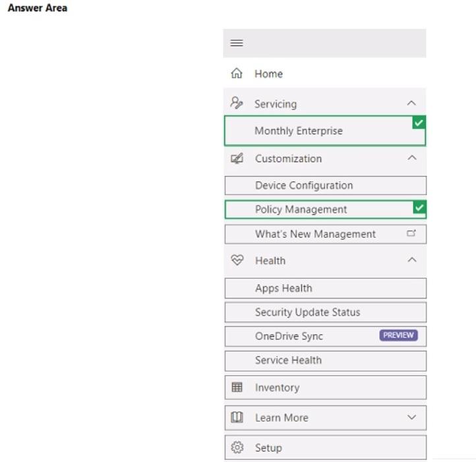The width and height of the screenshot is (476, 462).
Task: Click the hamburger menu icon
Action: 237,43
